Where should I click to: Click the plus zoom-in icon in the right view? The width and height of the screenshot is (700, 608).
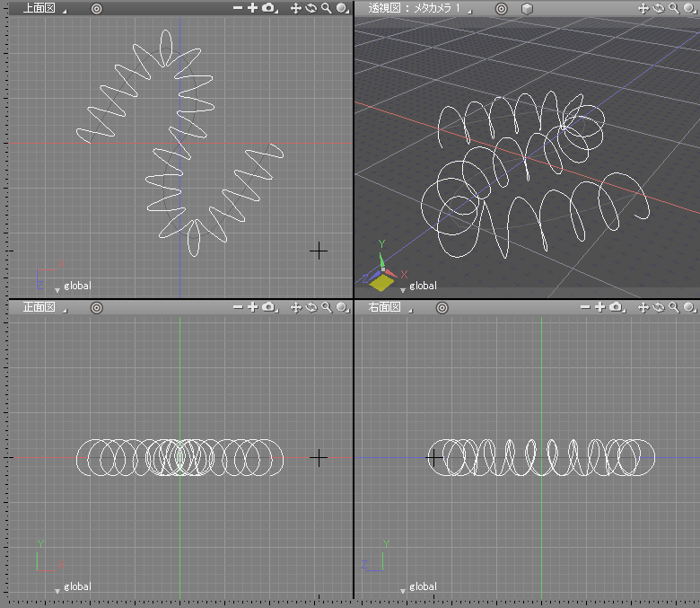click(x=600, y=308)
